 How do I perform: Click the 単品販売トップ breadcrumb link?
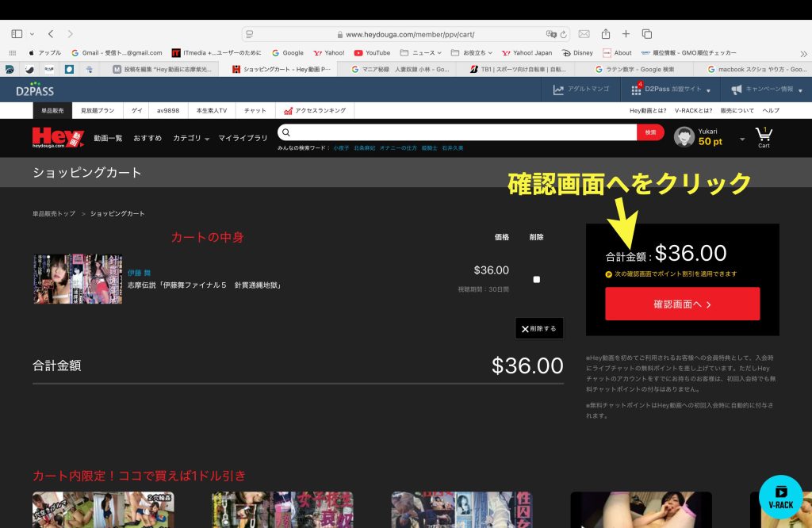tap(54, 214)
